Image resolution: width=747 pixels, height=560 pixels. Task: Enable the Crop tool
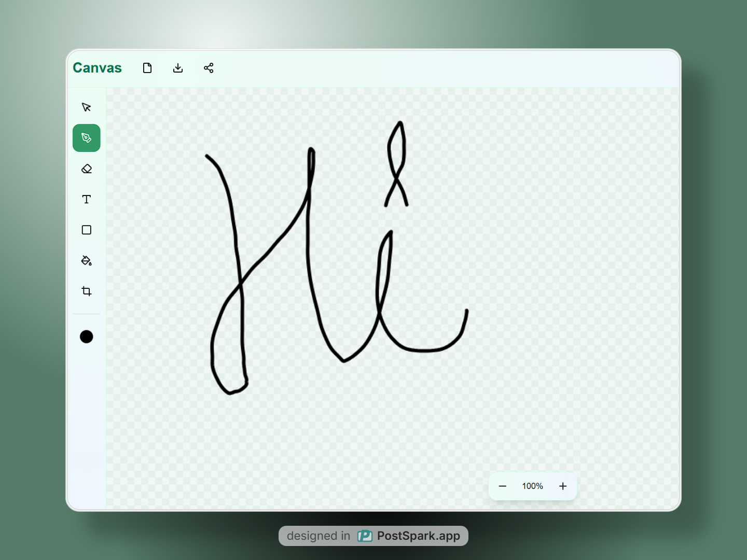[x=87, y=291]
